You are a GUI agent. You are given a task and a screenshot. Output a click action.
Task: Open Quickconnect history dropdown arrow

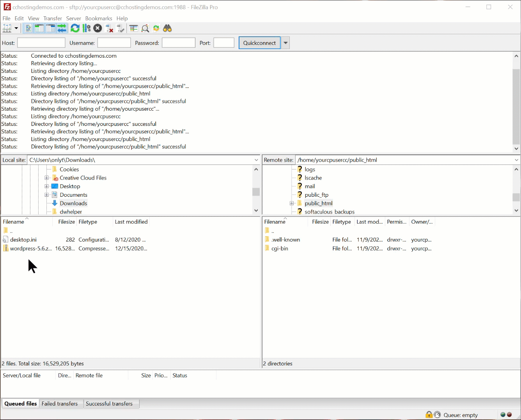(285, 43)
